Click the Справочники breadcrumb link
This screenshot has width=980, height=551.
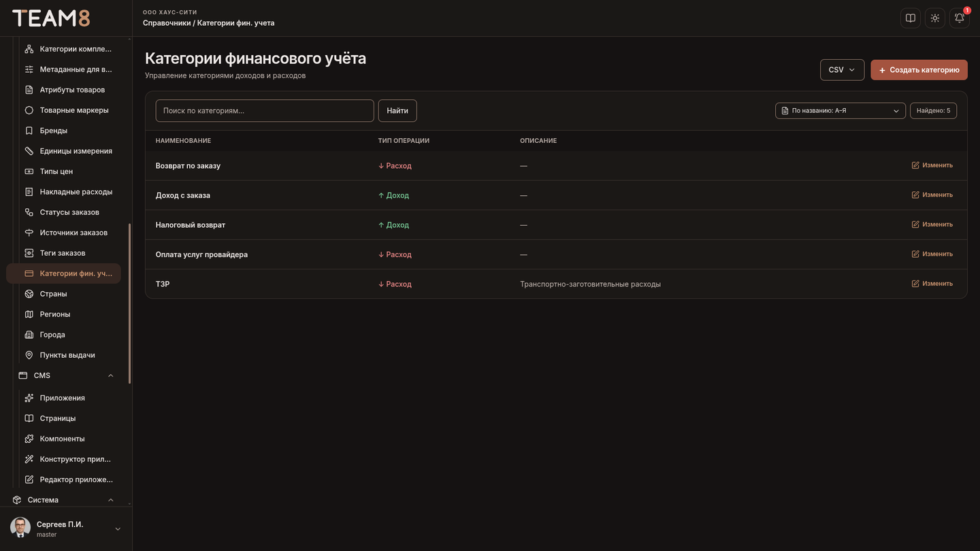(167, 23)
